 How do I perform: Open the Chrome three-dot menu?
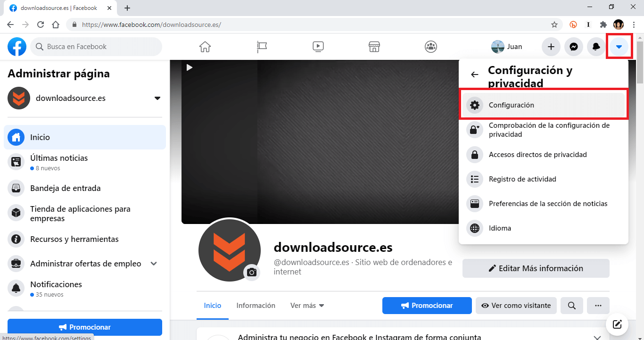[x=634, y=25]
